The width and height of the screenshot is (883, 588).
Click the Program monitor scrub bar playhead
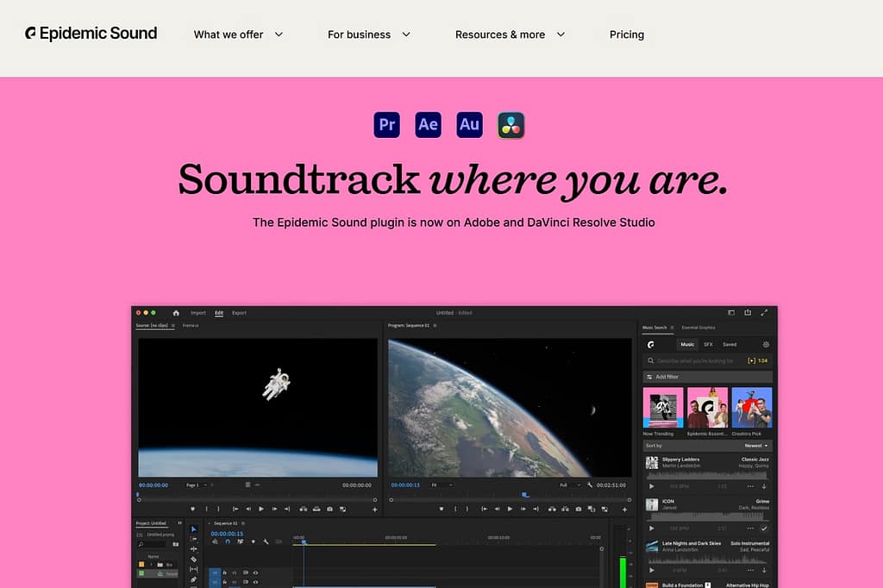click(525, 495)
